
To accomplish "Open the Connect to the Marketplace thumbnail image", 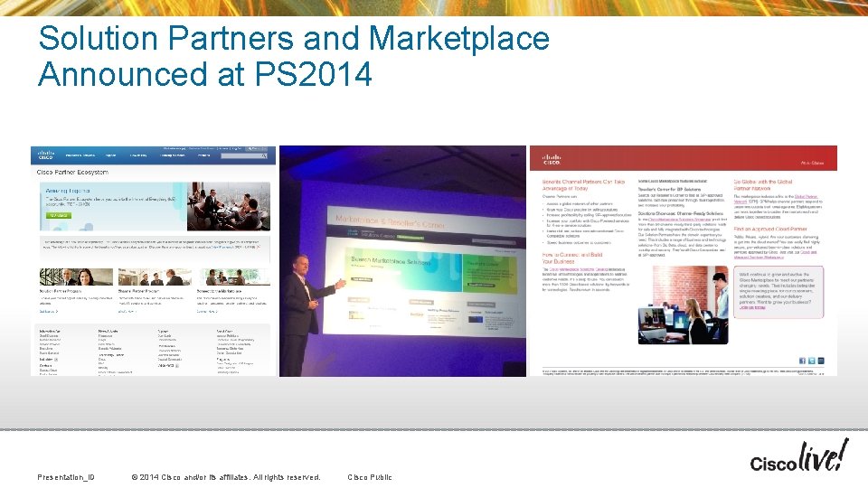I will (235, 277).
